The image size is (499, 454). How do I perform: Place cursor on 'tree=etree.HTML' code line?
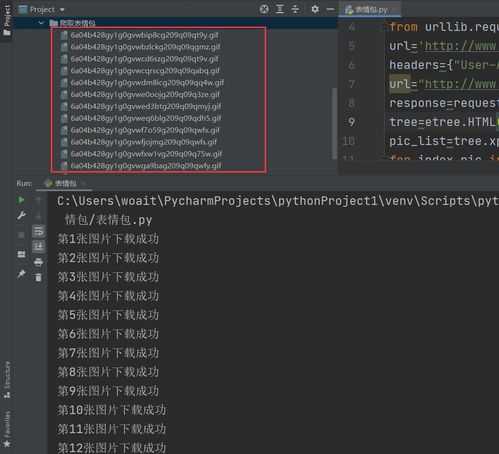444,122
